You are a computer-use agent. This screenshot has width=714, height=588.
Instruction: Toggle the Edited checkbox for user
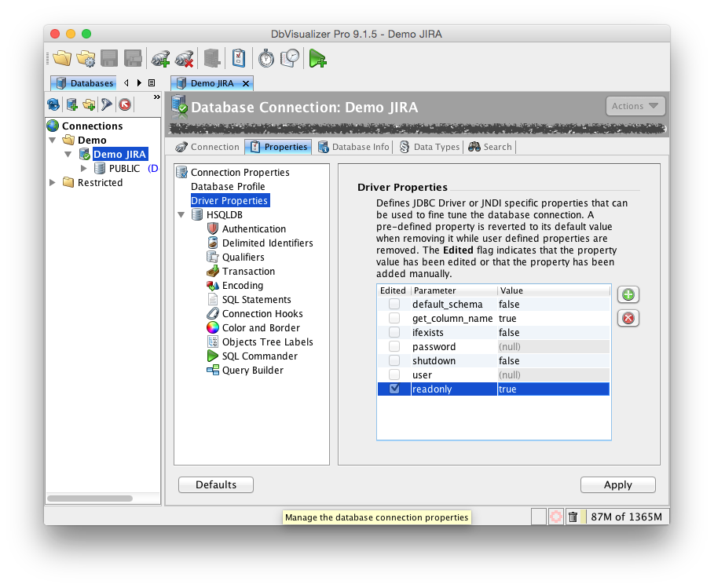pyautogui.click(x=394, y=374)
